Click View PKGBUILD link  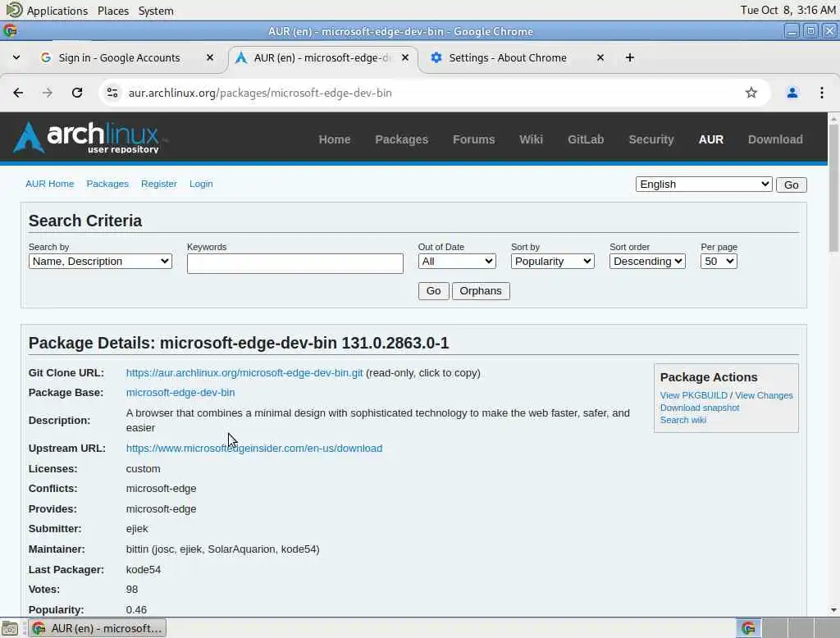pos(693,395)
